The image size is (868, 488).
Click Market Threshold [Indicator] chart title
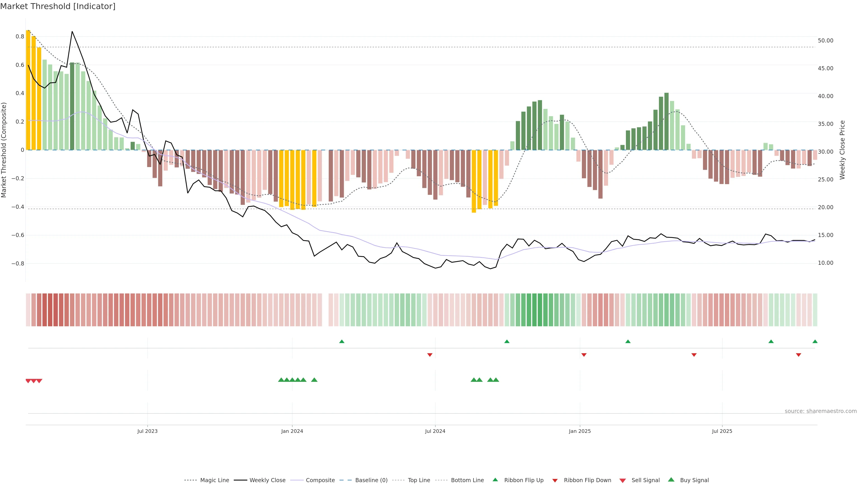point(58,6)
